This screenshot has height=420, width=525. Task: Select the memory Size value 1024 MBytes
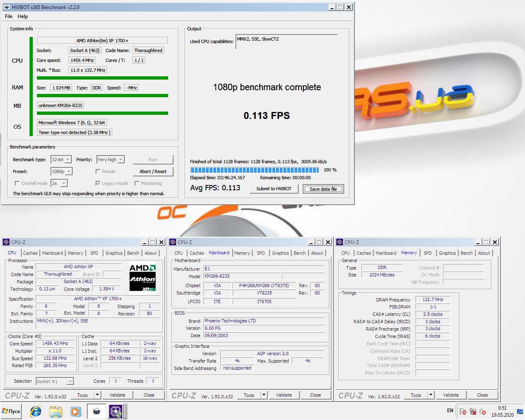tap(382, 275)
